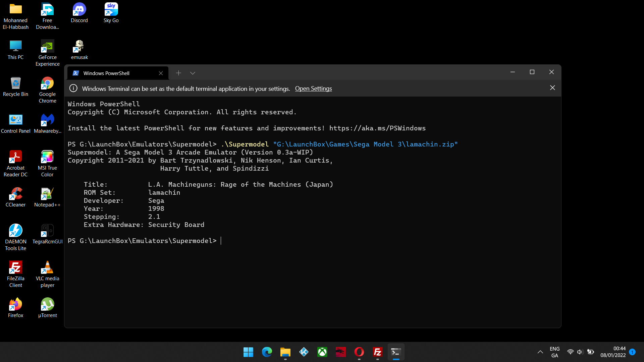This screenshot has height=362, width=644.
Task: Close the Windows PowerShell tab
Action: pyautogui.click(x=161, y=73)
